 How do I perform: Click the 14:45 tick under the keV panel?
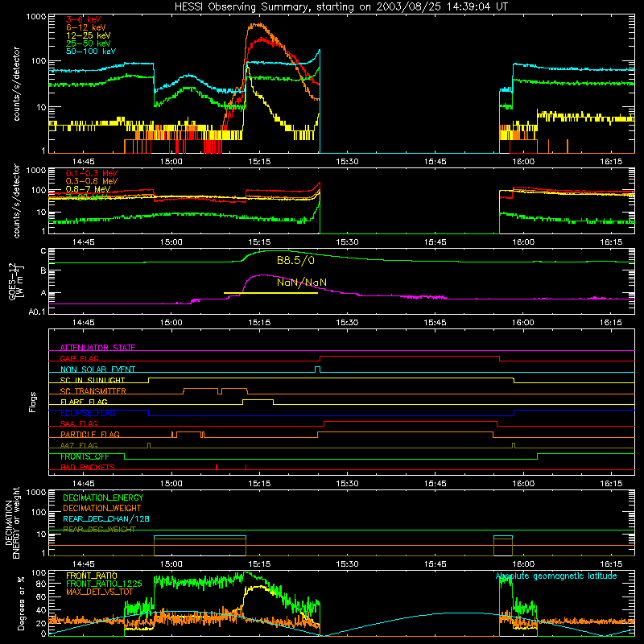84,162
